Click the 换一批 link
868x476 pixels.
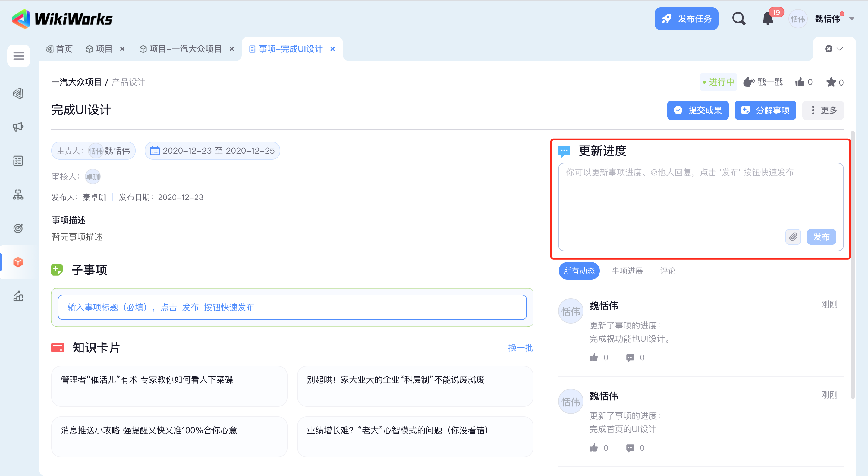(520, 348)
